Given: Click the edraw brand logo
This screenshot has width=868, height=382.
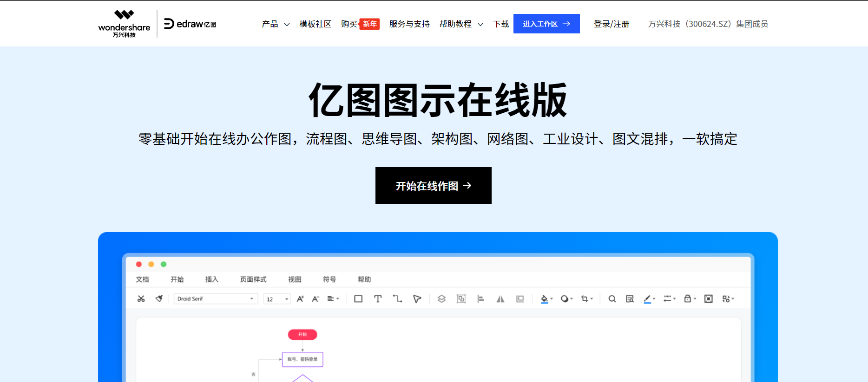Looking at the screenshot, I should tap(190, 24).
